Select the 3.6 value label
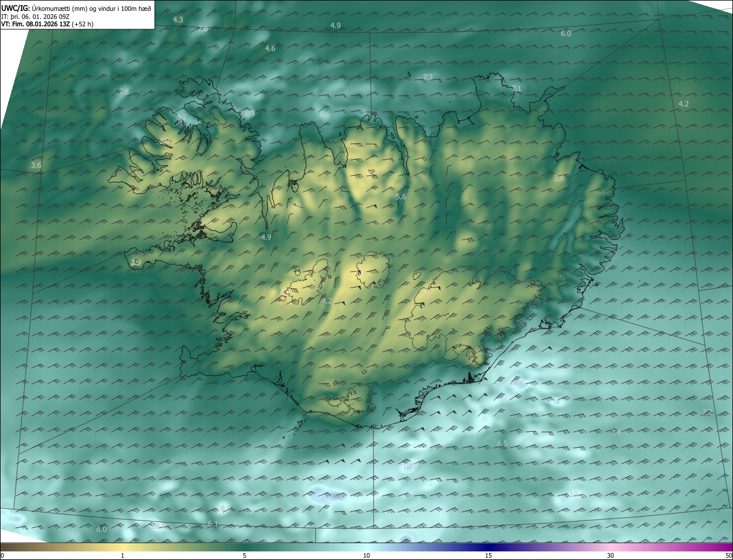The width and height of the screenshot is (733, 560). [36, 165]
